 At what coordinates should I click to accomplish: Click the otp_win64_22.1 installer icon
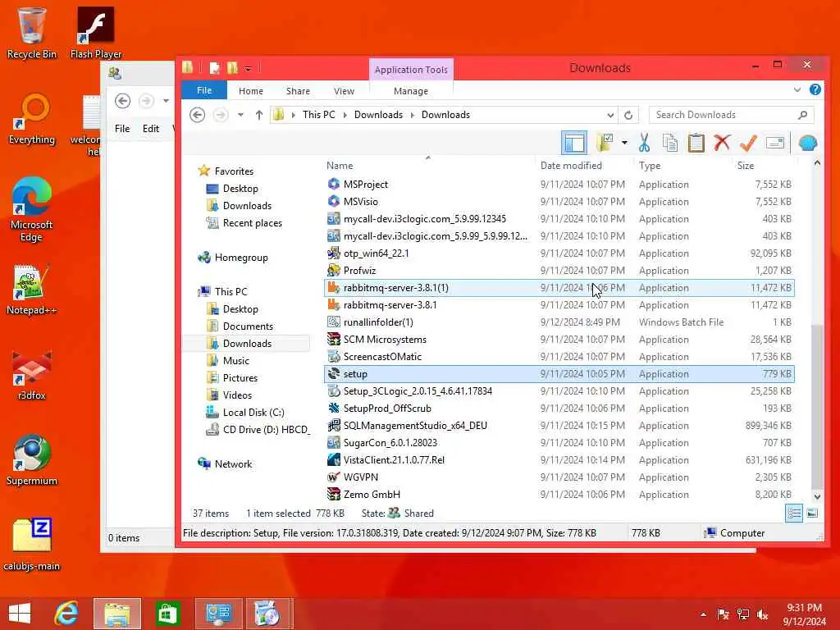(x=334, y=253)
